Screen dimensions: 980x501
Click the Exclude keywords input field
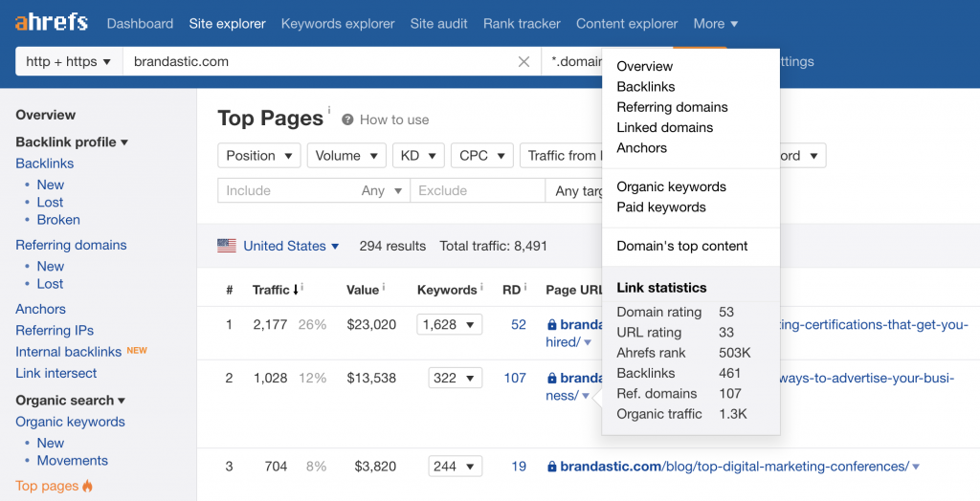point(478,190)
